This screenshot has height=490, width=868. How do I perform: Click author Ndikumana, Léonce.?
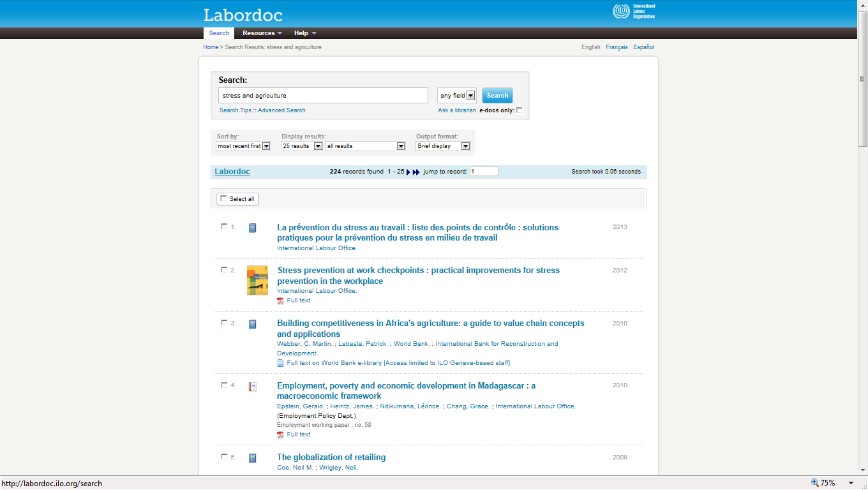[410, 406]
